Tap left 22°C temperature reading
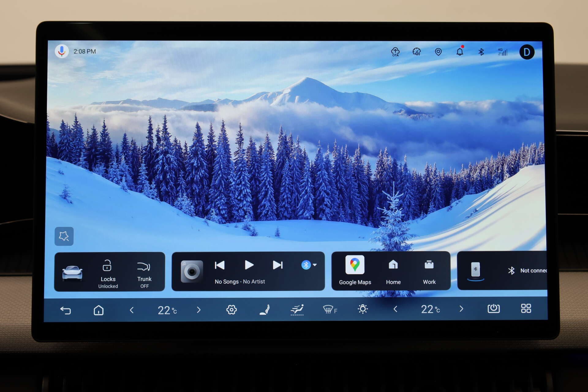Image resolution: width=588 pixels, height=392 pixels. click(167, 311)
